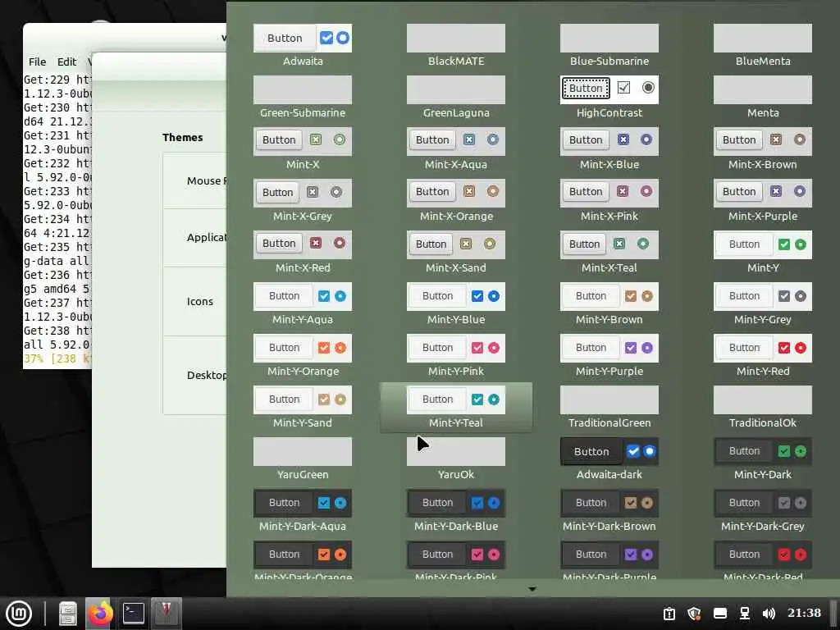Image resolution: width=840 pixels, height=630 pixels.
Task: Choose the Mint-Y-Blue theme
Action: click(456, 304)
